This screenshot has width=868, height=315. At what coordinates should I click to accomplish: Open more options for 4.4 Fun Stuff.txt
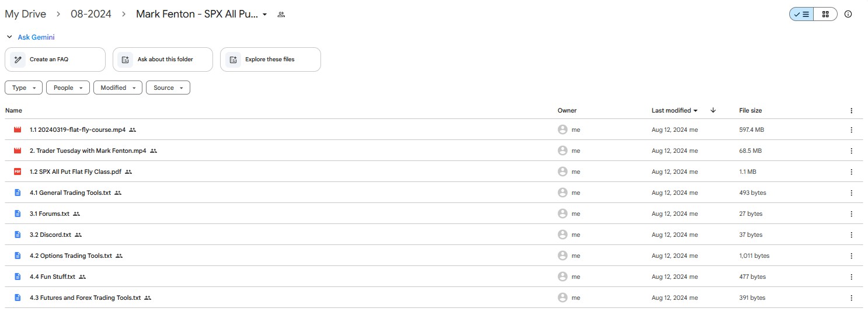(851, 276)
